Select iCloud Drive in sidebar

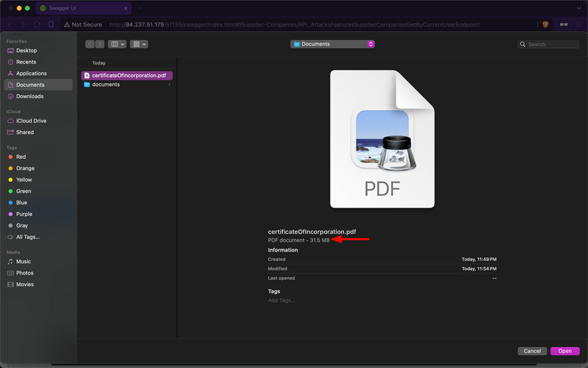[31, 121]
